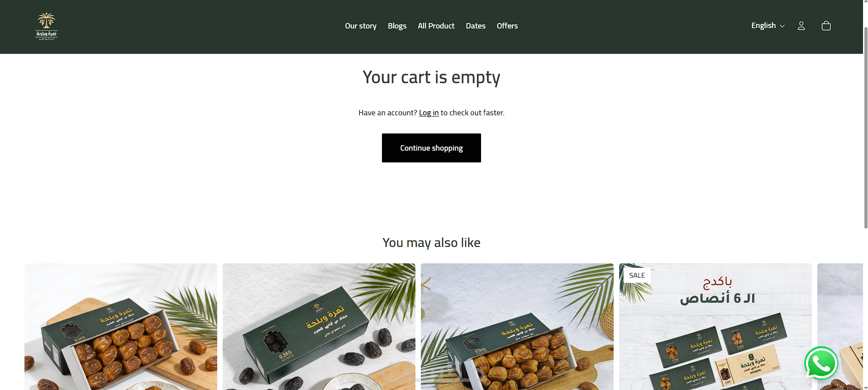Open the Our story menu item
868x390 pixels.
pos(361,26)
